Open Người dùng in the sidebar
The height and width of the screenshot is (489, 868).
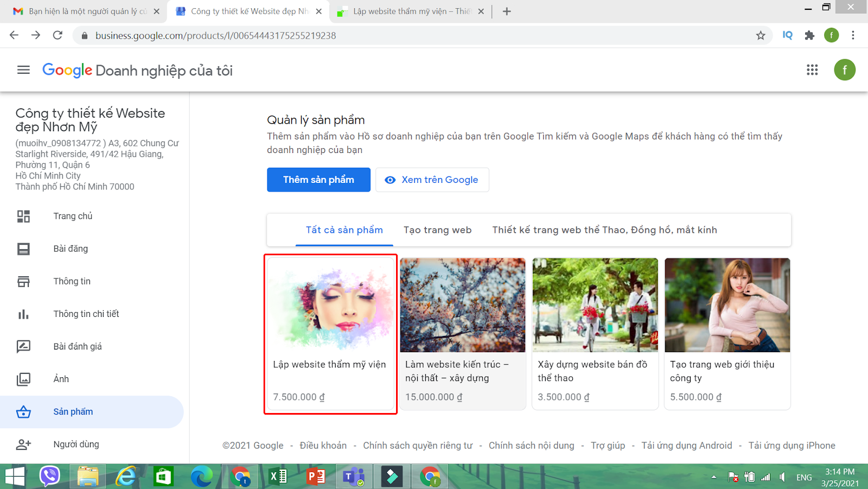(76, 444)
